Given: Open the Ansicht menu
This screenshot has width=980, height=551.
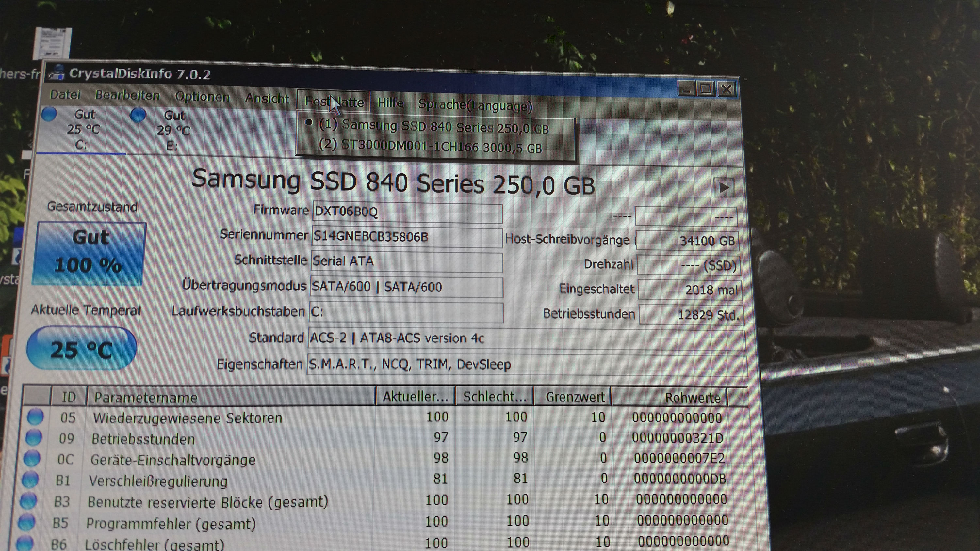Looking at the screenshot, I should pyautogui.click(x=267, y=99).
